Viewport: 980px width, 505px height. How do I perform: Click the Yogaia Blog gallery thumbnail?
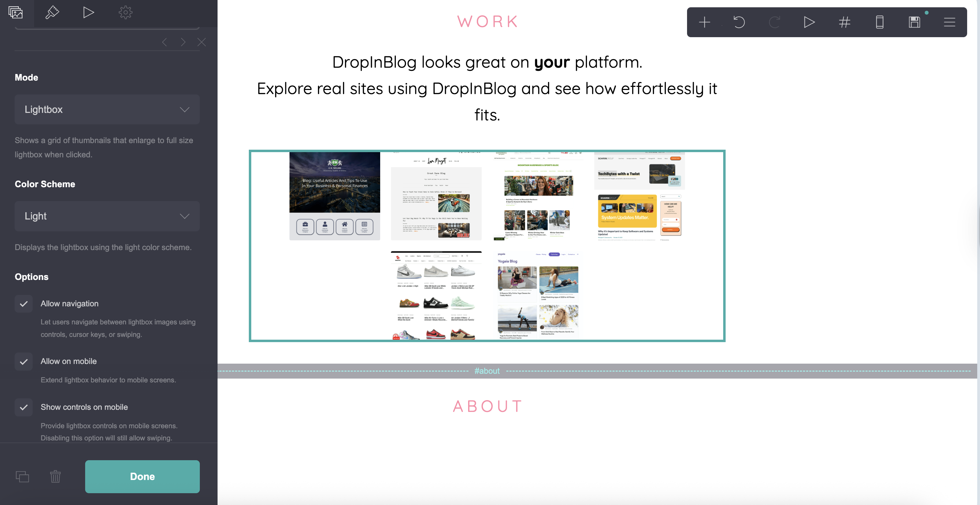[538, 295]
